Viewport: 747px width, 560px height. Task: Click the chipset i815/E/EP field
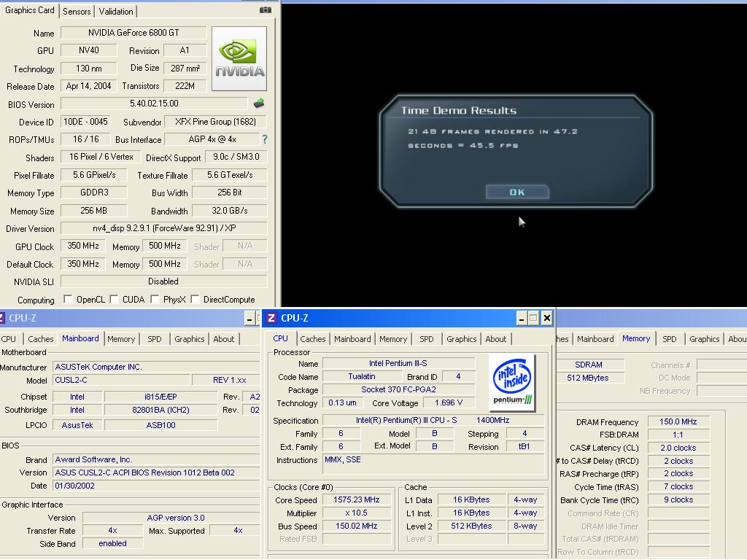[160, 397]
